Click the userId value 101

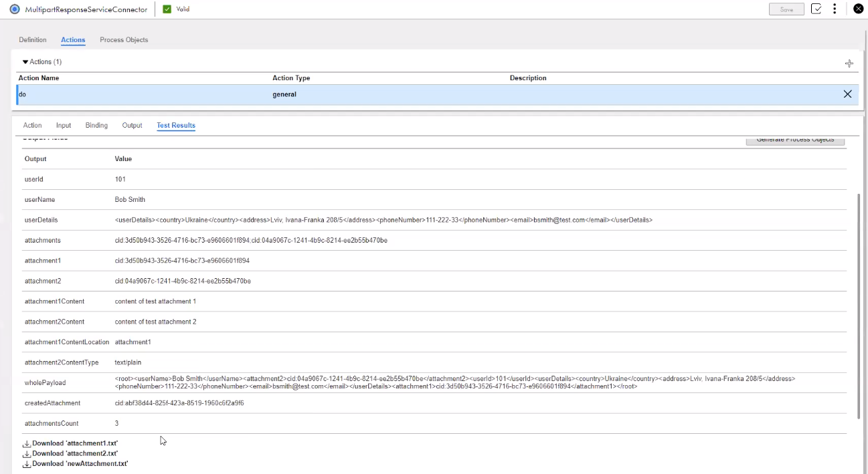(x=120, y=179)
